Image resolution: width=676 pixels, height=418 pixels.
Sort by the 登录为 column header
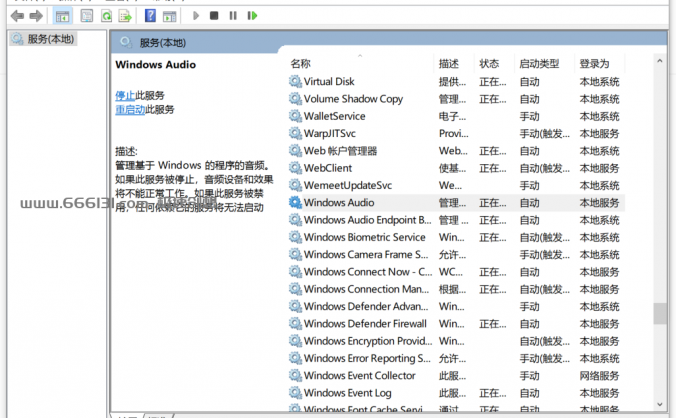tap(595, 64)
